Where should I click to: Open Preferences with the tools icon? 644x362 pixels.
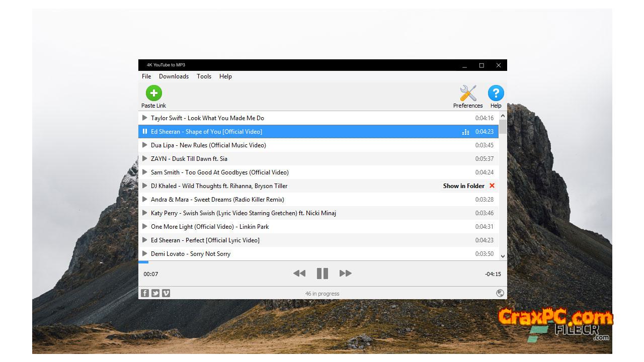pyautogui.click(x=468, y=94)
